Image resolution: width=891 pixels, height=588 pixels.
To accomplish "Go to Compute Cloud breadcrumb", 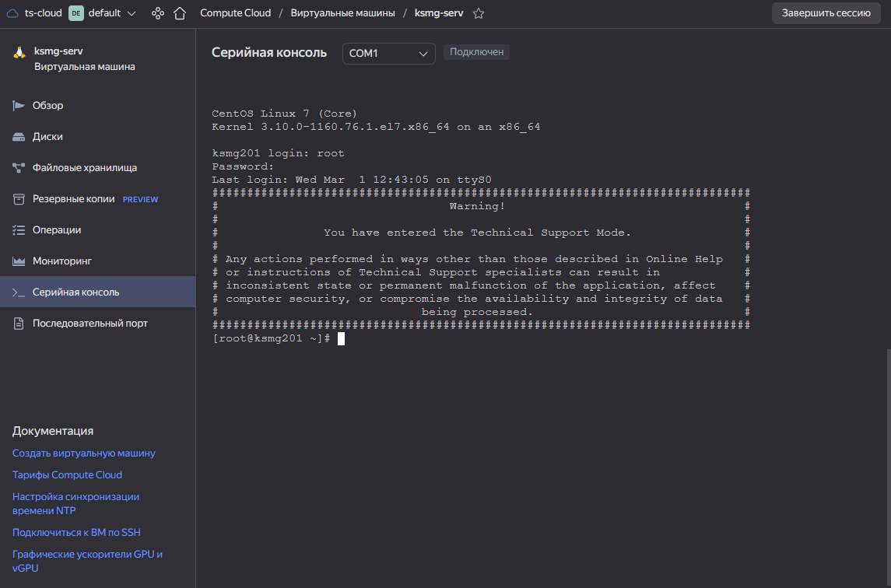I will point(235,13).
